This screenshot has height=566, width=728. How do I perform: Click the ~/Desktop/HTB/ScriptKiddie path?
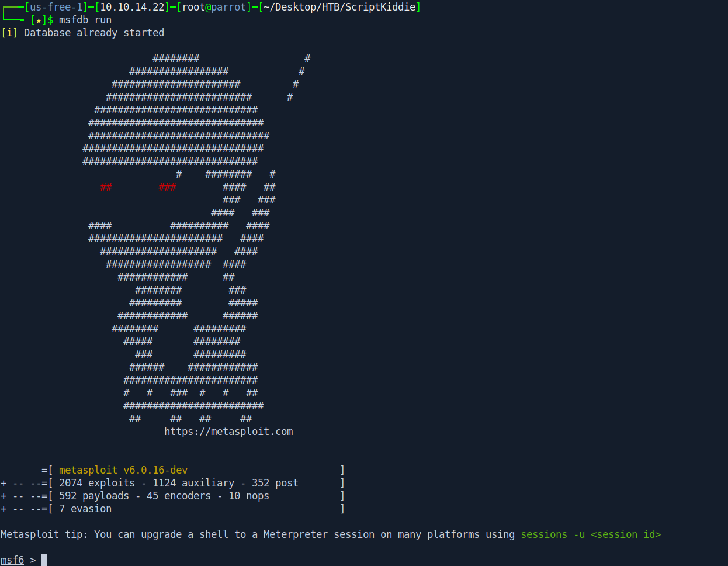(x=339, y=7)
